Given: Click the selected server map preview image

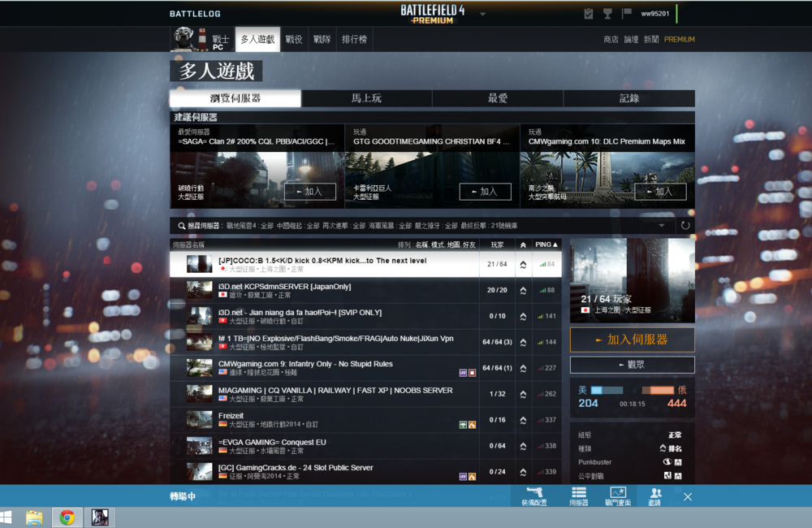Looking at the screenshot, I should click(x=633, y=280).
